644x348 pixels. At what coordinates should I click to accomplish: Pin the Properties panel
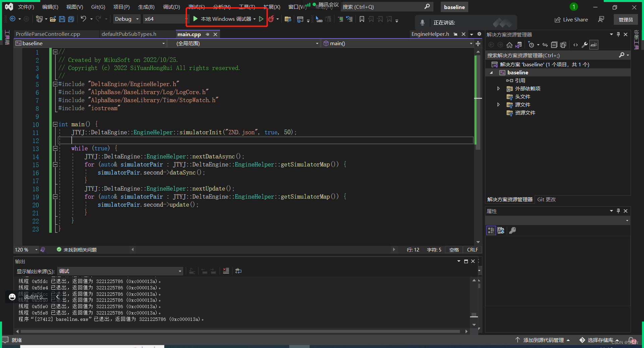point(618,211)
